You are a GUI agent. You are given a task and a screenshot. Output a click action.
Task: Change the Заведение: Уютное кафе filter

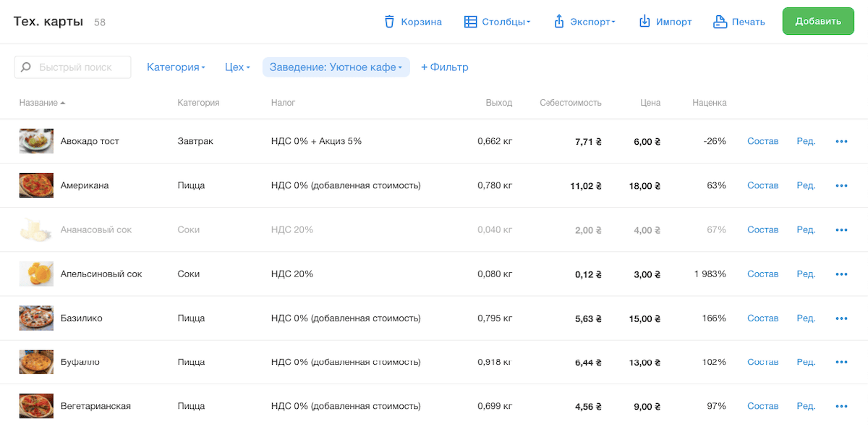[x=336, y=67]
